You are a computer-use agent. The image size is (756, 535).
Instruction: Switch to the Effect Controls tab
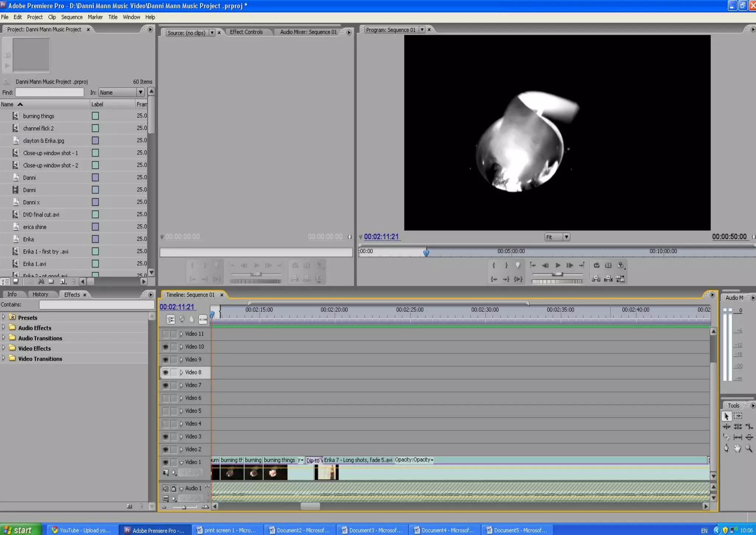click(x=246, y=32)
